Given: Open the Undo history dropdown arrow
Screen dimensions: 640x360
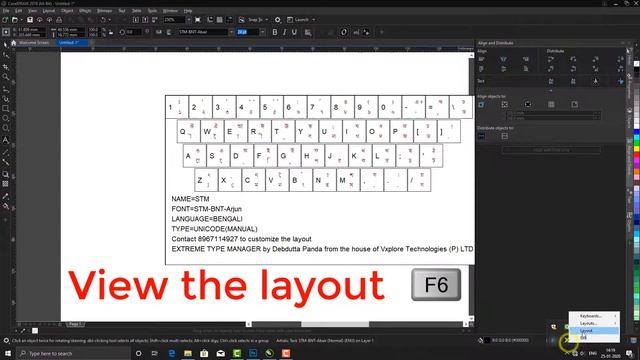Looking at the screenshot, I should (109, 20).
